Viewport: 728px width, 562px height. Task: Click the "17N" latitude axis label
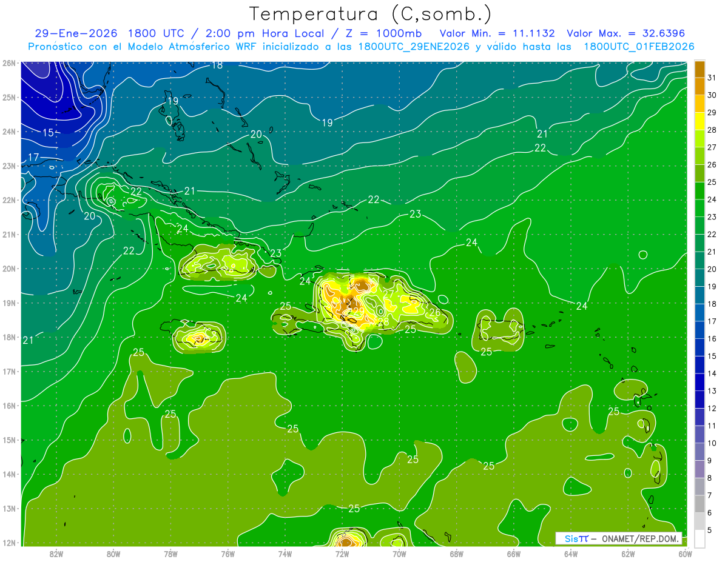click(x=8, y=371)
